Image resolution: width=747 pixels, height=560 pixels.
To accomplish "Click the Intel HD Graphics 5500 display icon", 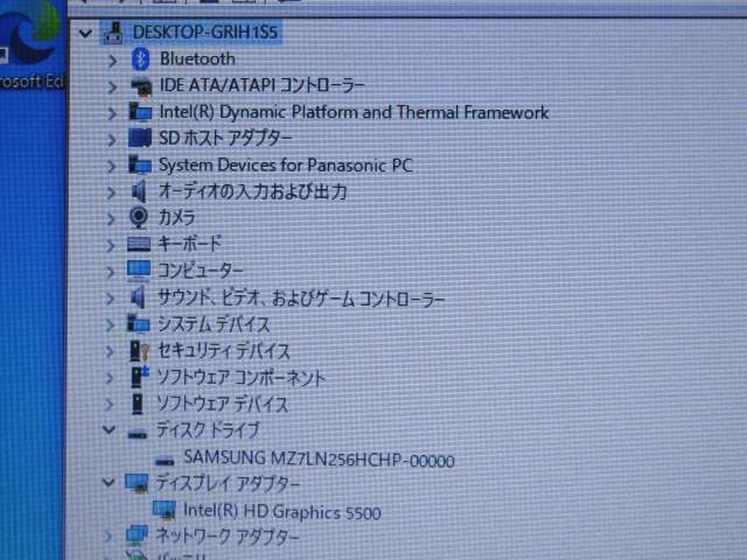I will [164, 510].
